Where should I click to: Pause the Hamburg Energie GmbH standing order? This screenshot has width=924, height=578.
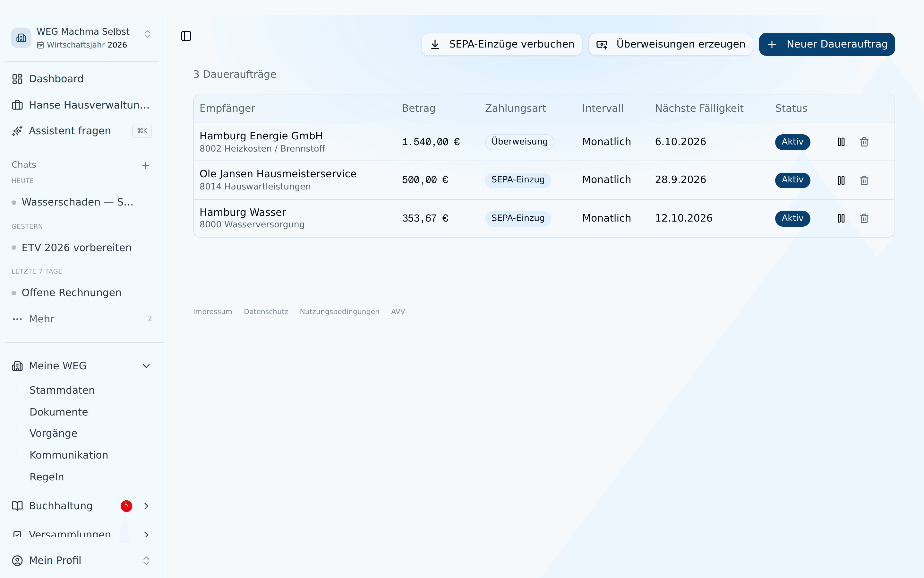point(841,142)
